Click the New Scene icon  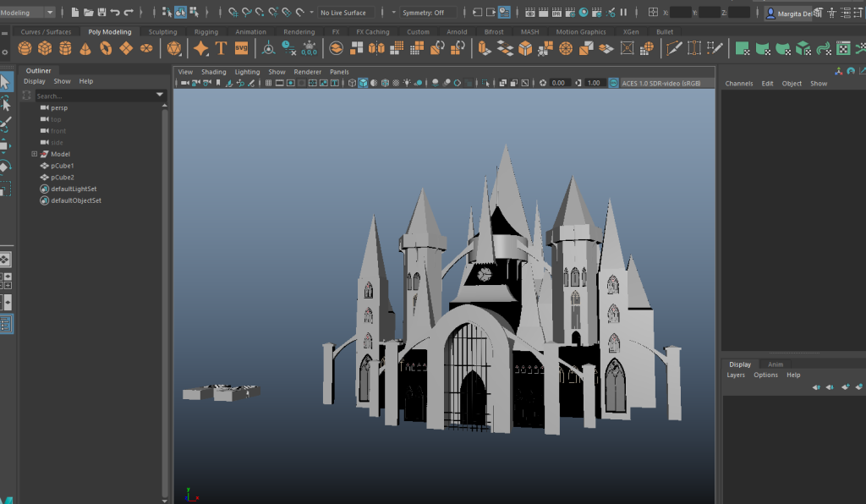(75, 12)
